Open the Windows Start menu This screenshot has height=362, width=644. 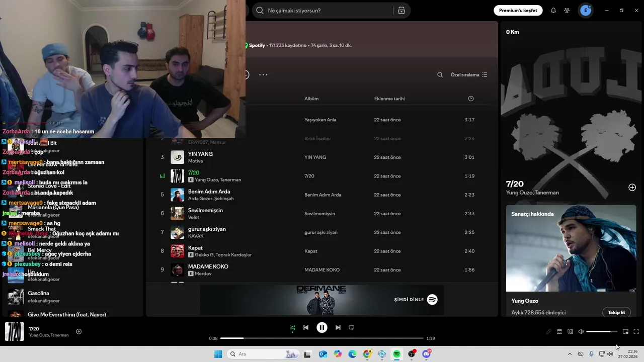pos(218,354)
